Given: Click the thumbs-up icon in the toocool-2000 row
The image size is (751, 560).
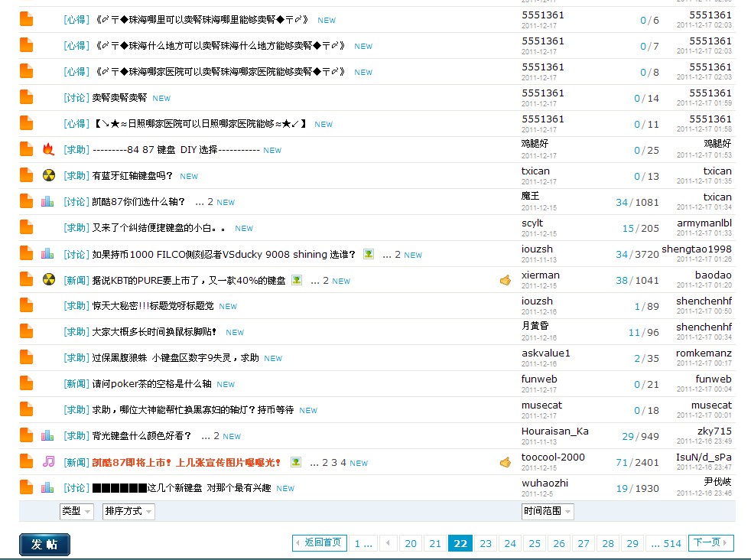Looking at the screenshot, I should click(505, 462).
